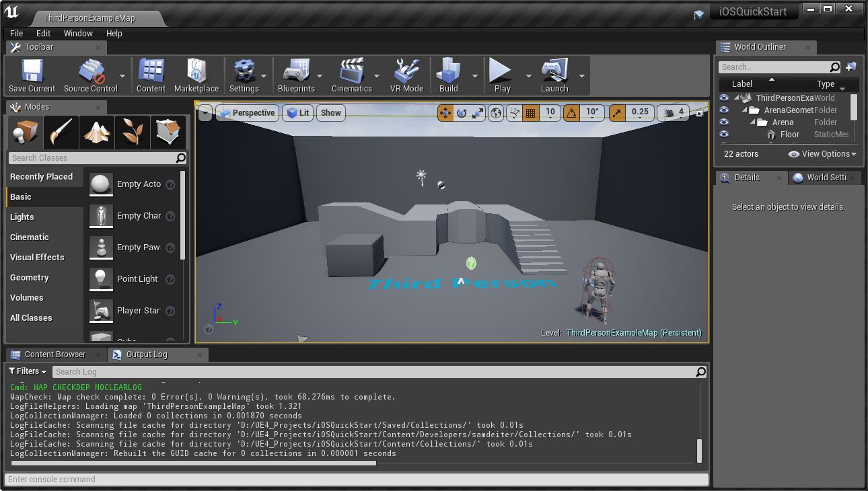Open the Filters dropdown in Output Log
Screen dimensions: 868x491
27,371
